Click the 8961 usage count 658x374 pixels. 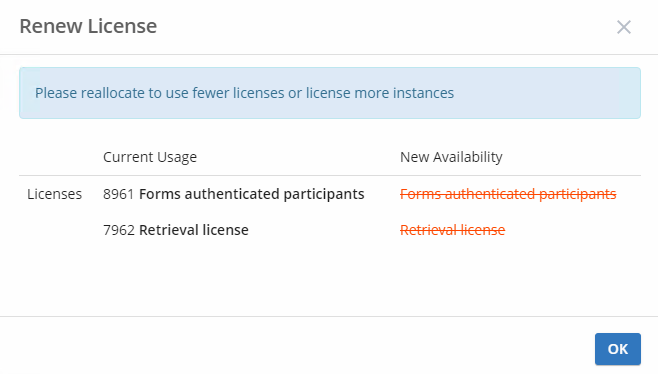[118, 194]
